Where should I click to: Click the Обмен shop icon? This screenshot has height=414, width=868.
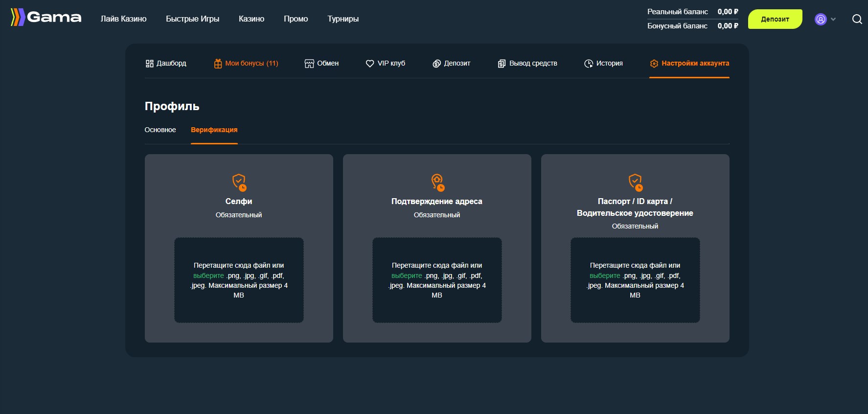tap(309, 64)
